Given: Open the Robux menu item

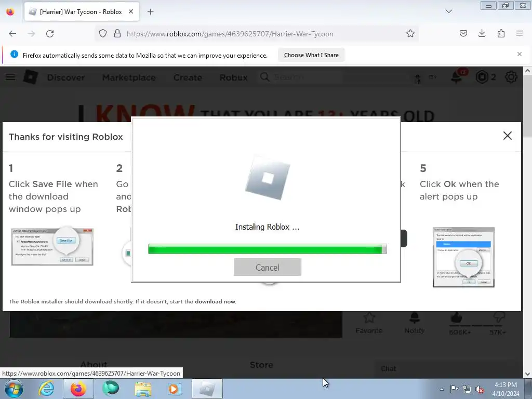Looking at the screenshot, I should pyautogui.click(x=233, y=77).
